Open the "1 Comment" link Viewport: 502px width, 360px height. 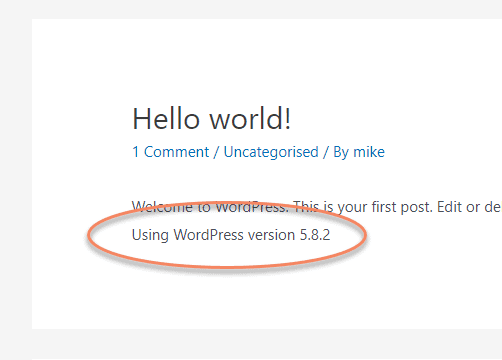(170, 152)
